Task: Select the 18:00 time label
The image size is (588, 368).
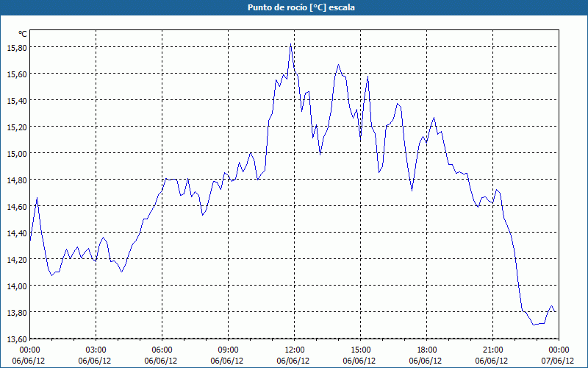Action: [x=427, y=350]
